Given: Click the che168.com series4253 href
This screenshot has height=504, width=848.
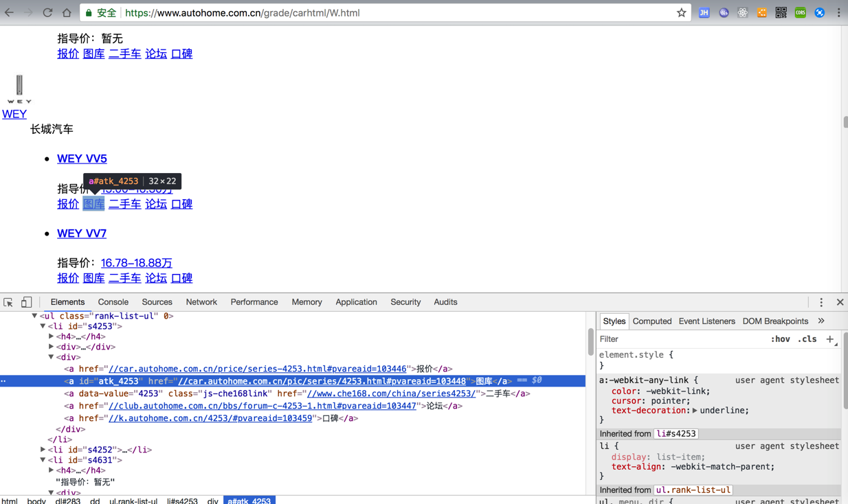Looking at the screenshot, I should tap(391, 393).
